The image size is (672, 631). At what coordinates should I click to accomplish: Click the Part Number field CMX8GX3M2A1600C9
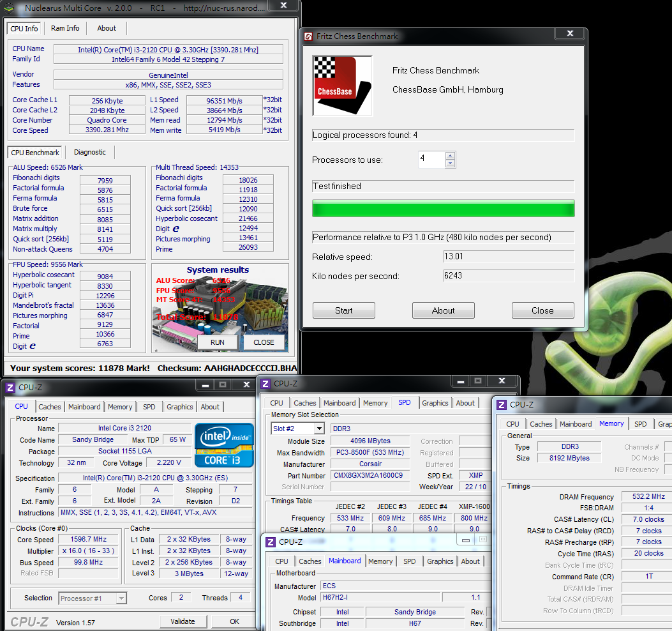click(x=370, y=475)
